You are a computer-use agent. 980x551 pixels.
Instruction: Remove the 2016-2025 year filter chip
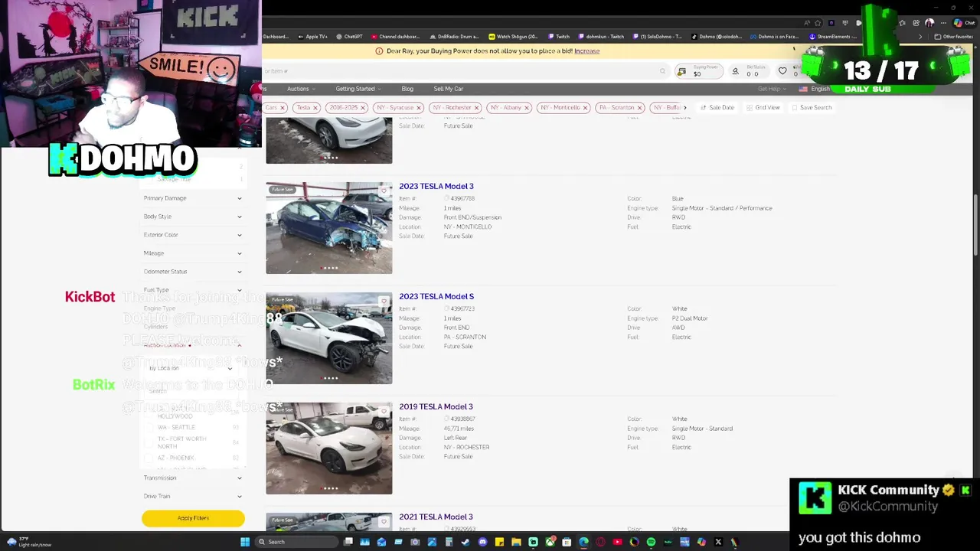click(363, 108)
